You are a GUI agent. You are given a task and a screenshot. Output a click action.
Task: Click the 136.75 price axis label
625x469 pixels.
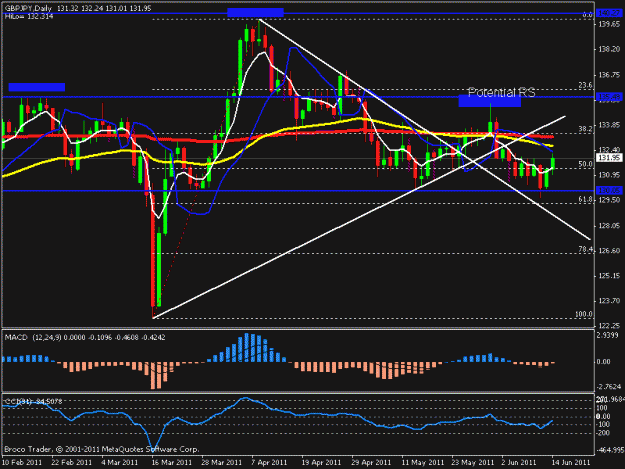coord(609,75)
